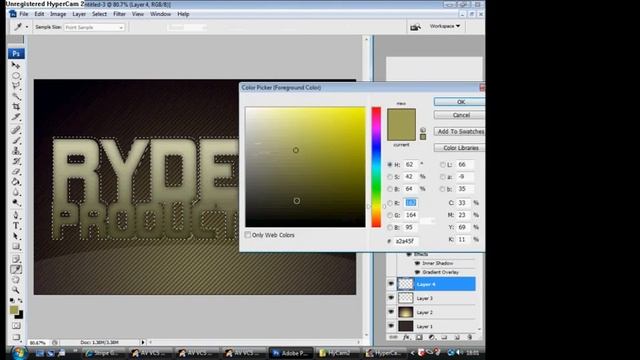Confirm color with OK button
Screen dimensions: 640x360
[x=460, y=102]
